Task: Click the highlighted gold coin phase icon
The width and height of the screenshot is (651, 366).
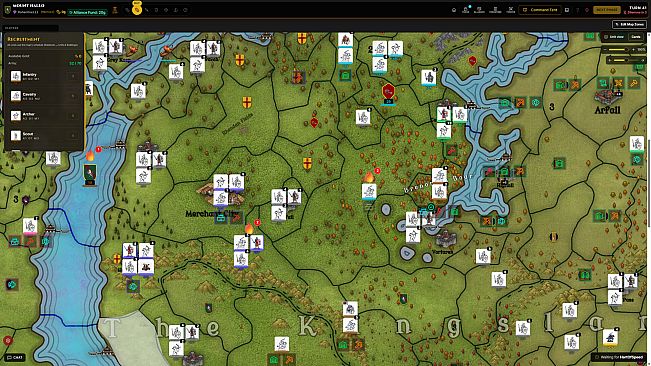Action: click(137, 10)
